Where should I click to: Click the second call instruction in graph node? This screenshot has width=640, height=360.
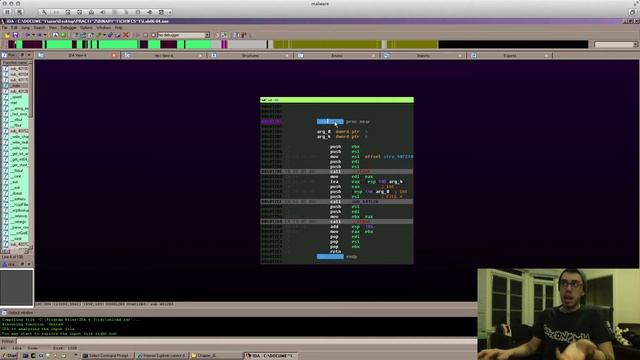coord(336,202)
